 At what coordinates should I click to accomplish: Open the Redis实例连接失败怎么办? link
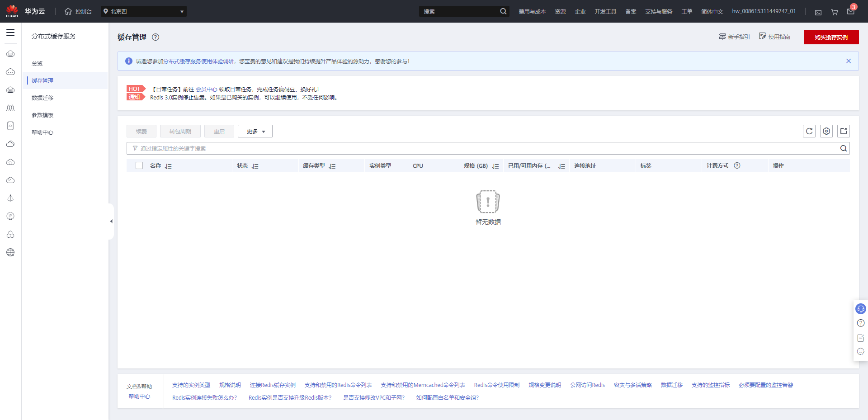204,398
